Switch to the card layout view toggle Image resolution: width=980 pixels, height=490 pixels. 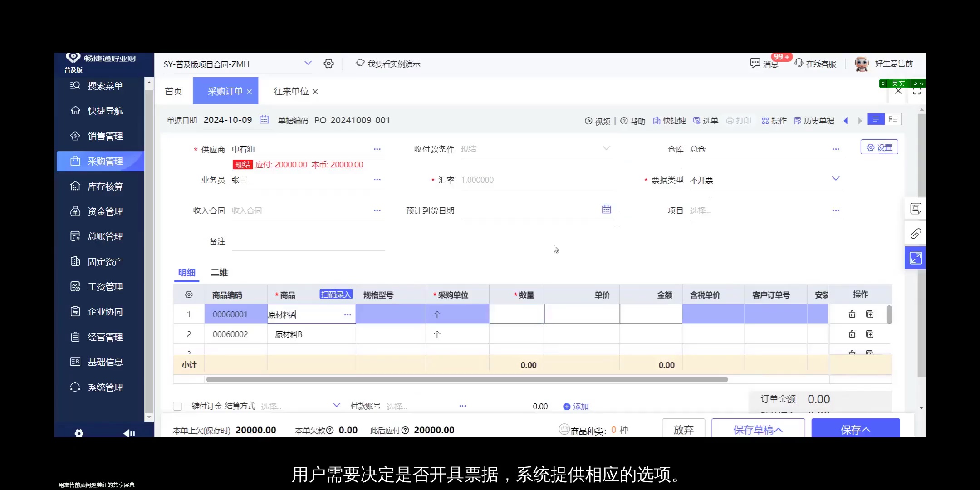point(893,119)
